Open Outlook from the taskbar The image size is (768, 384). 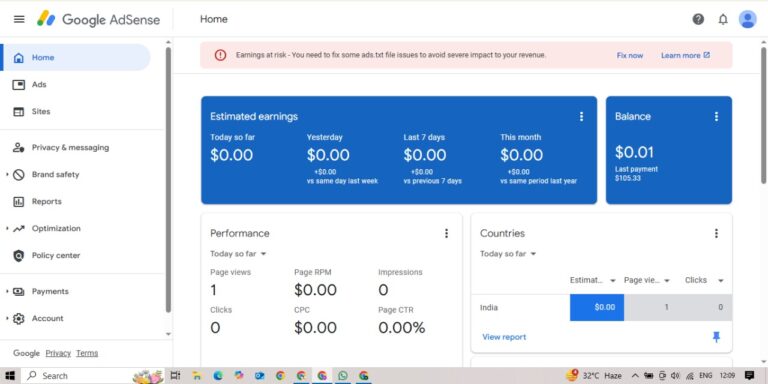coord(260,376)
